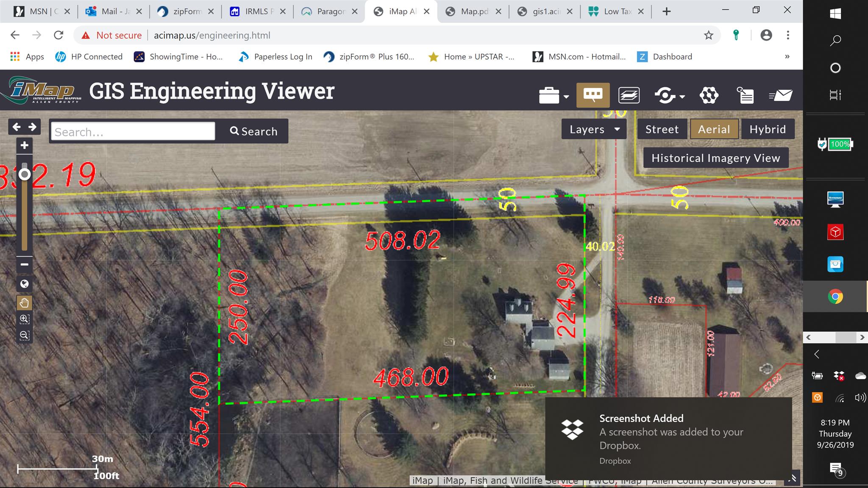Open the Apps bookmark shortcut
Image resolution: width=868 pixels, height=488 pixels.
[x=27, y=57]
